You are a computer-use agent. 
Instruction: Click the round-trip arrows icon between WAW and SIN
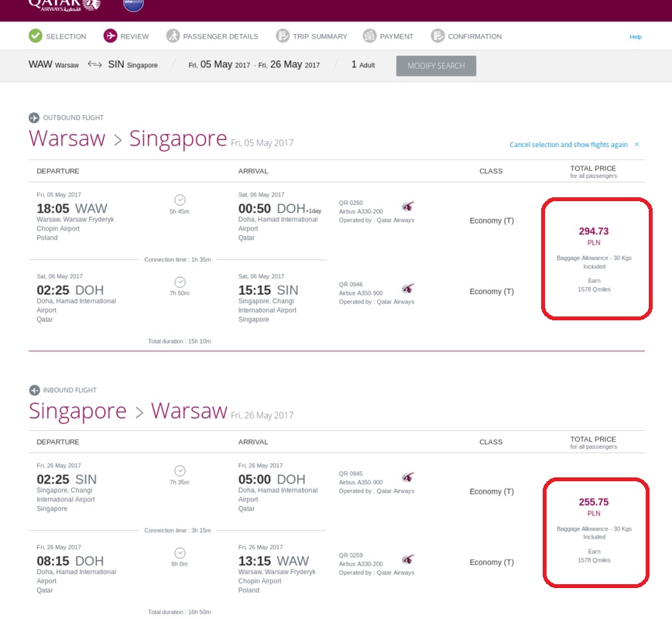pos(94,64)
